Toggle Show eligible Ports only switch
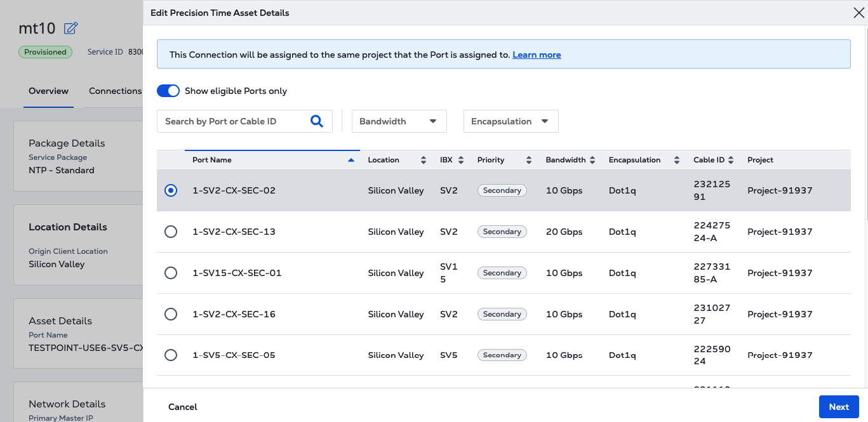868x422 pixels. tap(168, 91)
